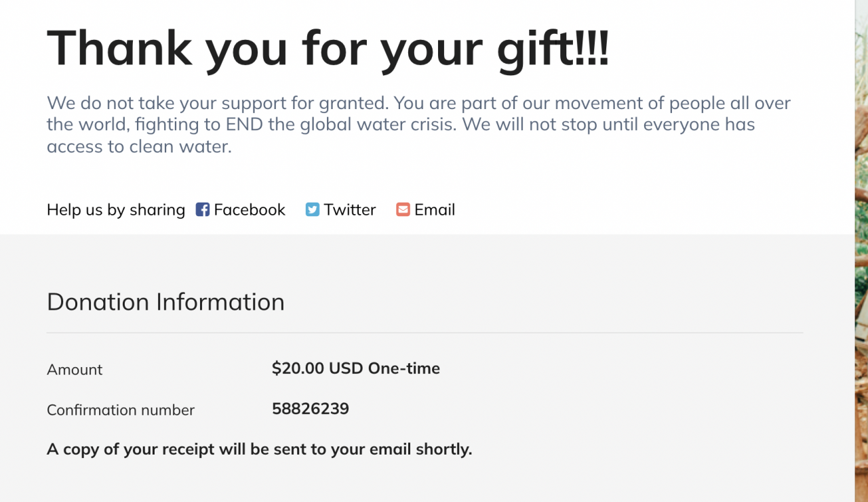Click the "Donation Information" heading
Screen dimensions: 868x502
[x=165, y=301]
